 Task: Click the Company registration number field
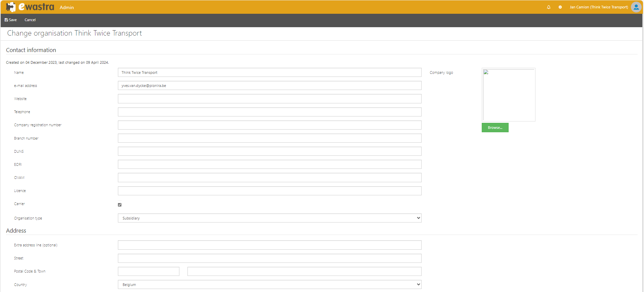(x=269, y=125)
